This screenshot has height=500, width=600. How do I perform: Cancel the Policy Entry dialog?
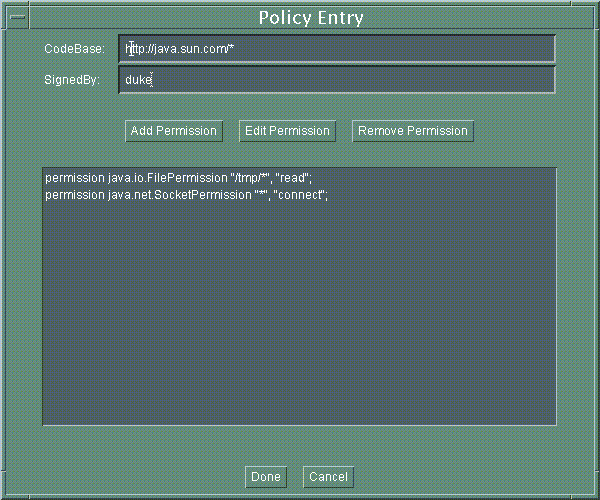[x=328, y=477]
